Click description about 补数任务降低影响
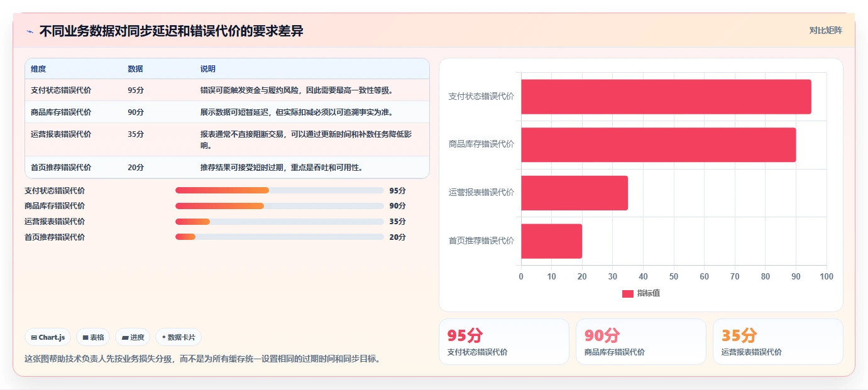This screenshot has width=868, height=390. 306,140
